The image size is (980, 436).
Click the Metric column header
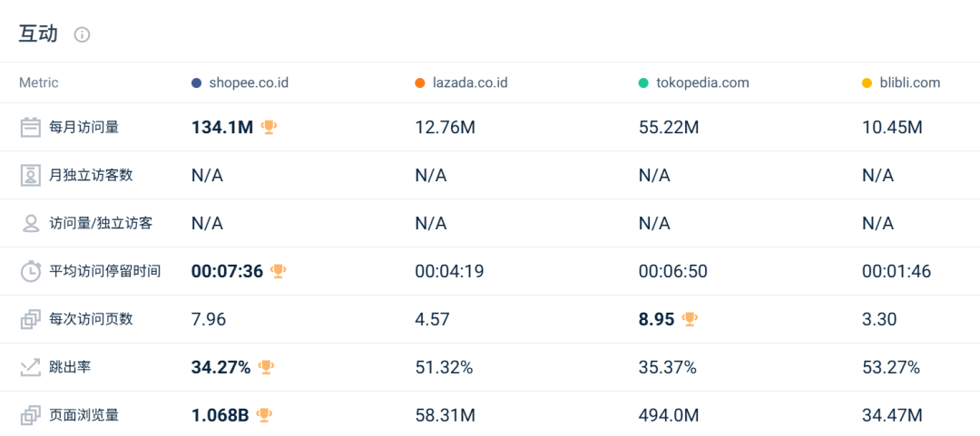pos(39,83)
